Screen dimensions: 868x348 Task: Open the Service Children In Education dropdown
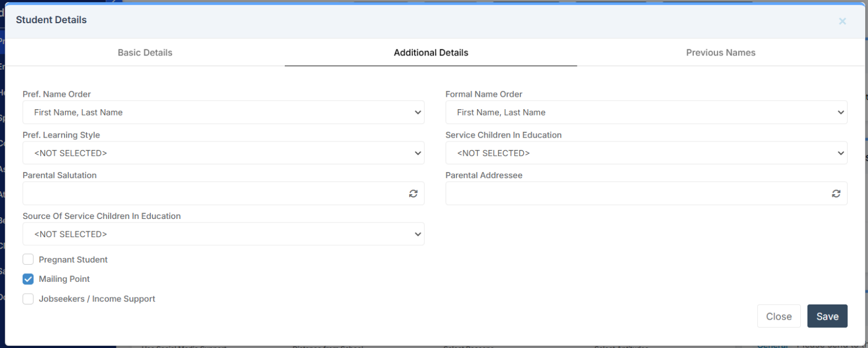tap(646, 153)
